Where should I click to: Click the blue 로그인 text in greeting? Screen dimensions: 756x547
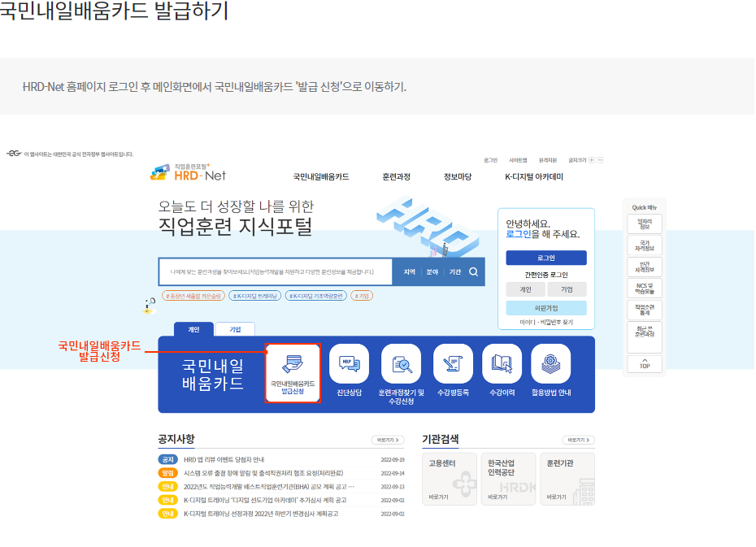(x=519, y=235)
